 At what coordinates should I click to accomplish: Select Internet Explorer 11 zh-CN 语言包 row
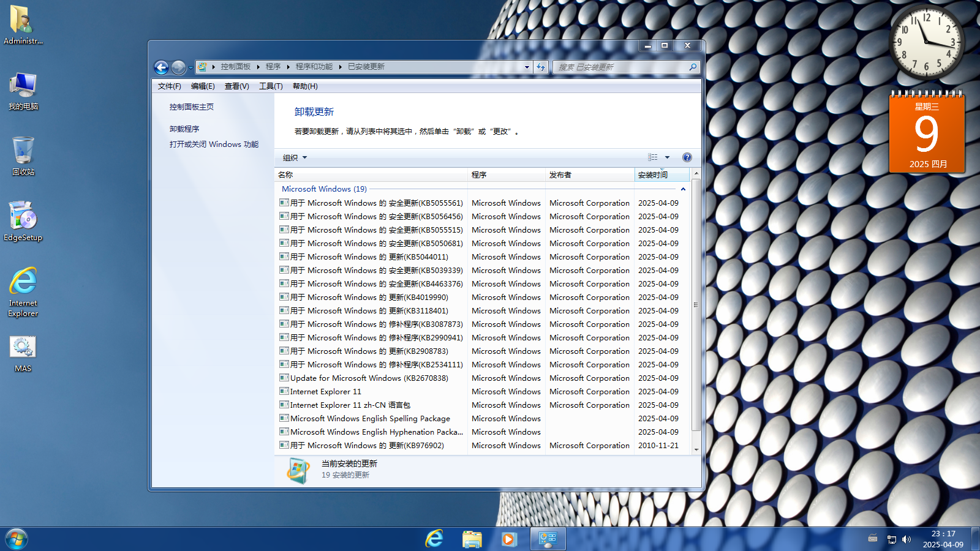pos(483,405)
